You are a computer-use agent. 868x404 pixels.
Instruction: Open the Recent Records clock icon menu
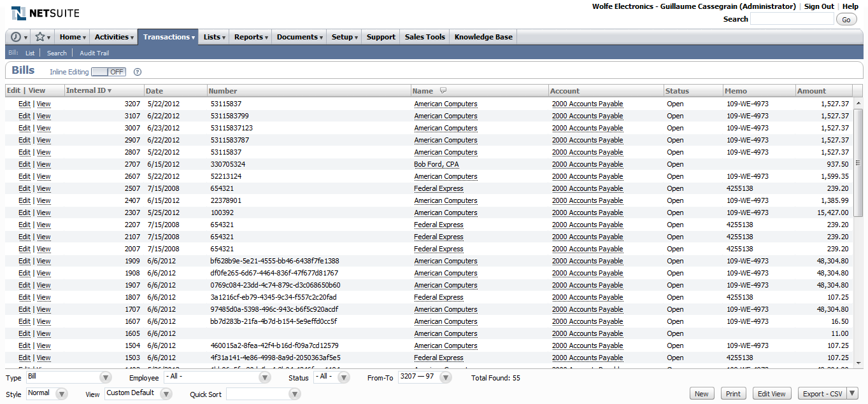18,37
